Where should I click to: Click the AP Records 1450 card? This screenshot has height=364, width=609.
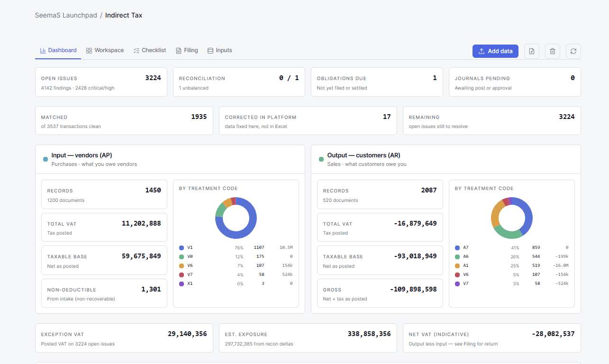pyautogui.click(x=104, y=194)
